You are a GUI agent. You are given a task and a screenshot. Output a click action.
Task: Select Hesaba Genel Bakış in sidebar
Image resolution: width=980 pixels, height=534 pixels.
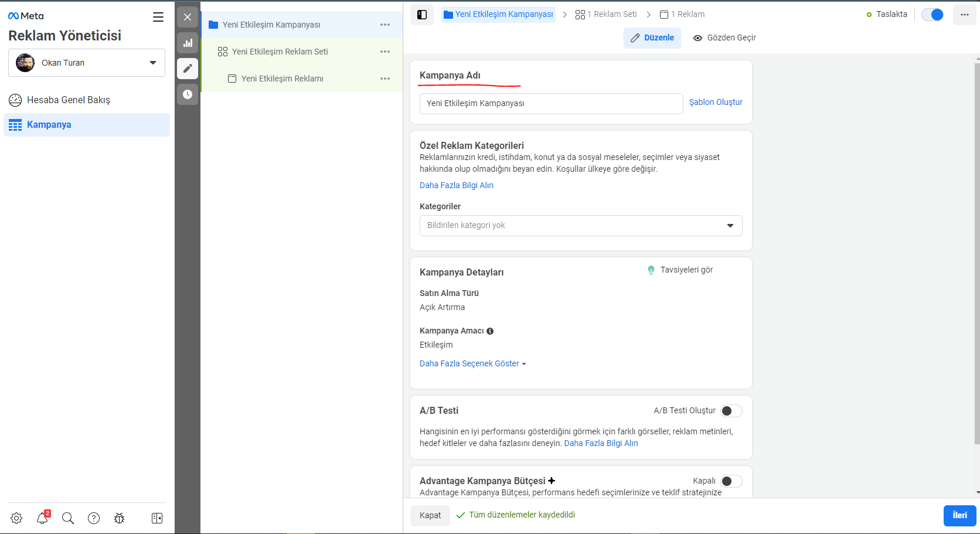coord(87,100)
